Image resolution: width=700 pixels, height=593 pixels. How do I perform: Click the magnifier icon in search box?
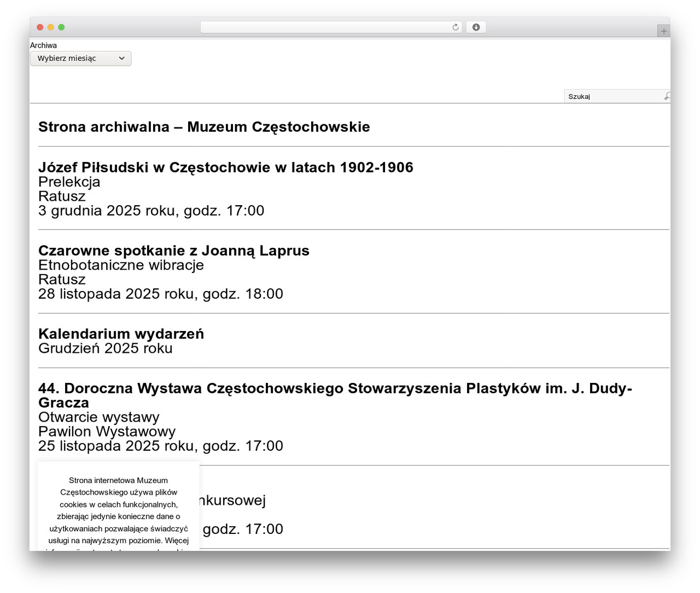pos(667,96)
